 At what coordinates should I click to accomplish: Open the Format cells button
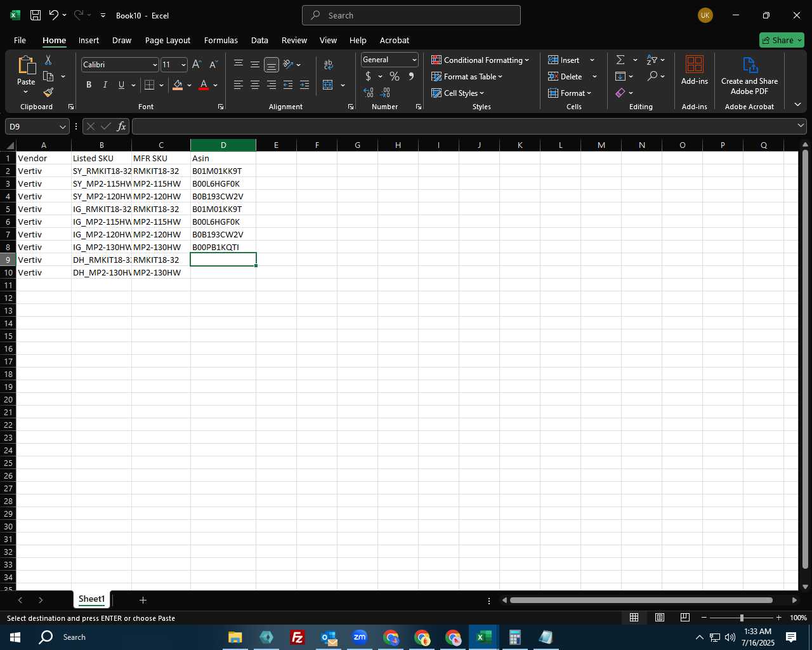[x=570, y=93]
